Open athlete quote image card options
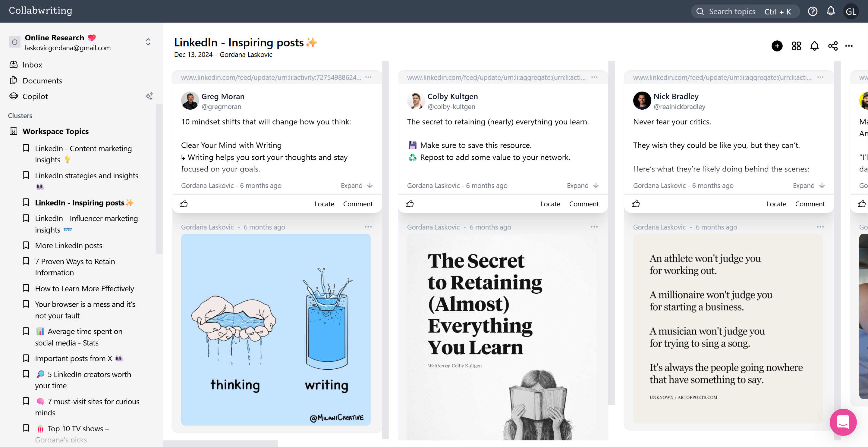 pos(820,227)
